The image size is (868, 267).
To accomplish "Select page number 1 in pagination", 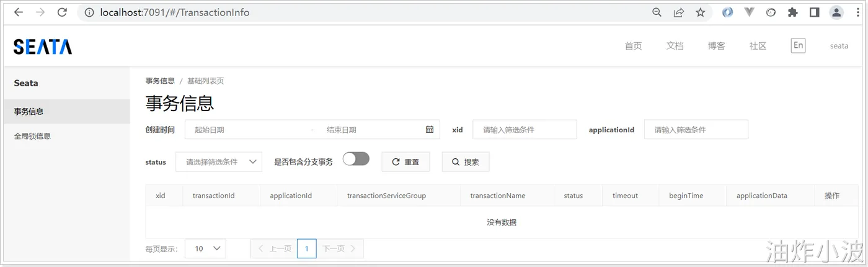I will coord(307,248).
